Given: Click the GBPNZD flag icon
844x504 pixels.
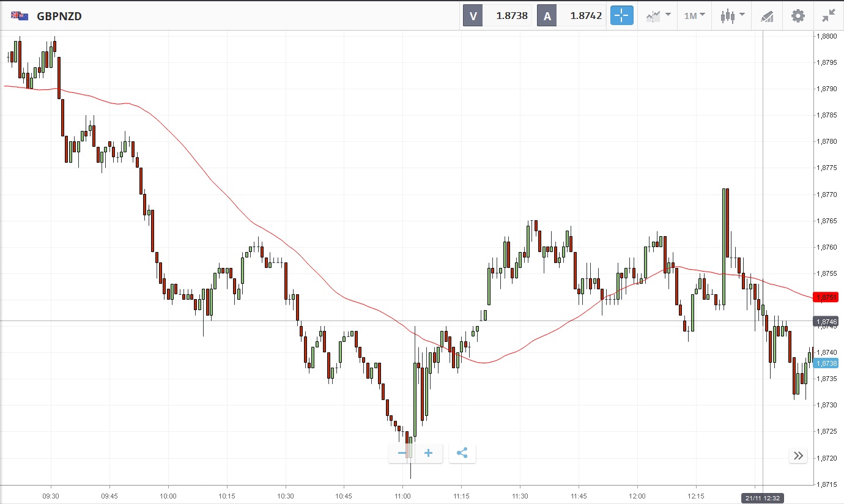Looking at the screenshot, I should point(19,17).
